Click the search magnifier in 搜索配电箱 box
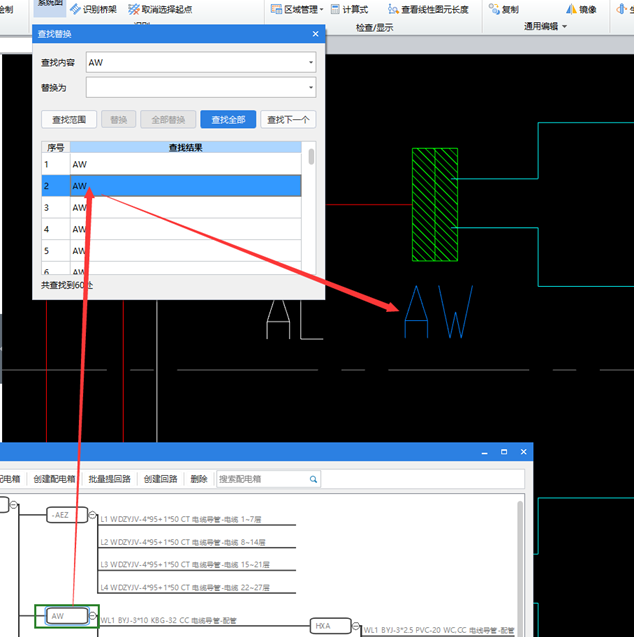This screenshot has height=637, width=634. click(x=313, y=479)
